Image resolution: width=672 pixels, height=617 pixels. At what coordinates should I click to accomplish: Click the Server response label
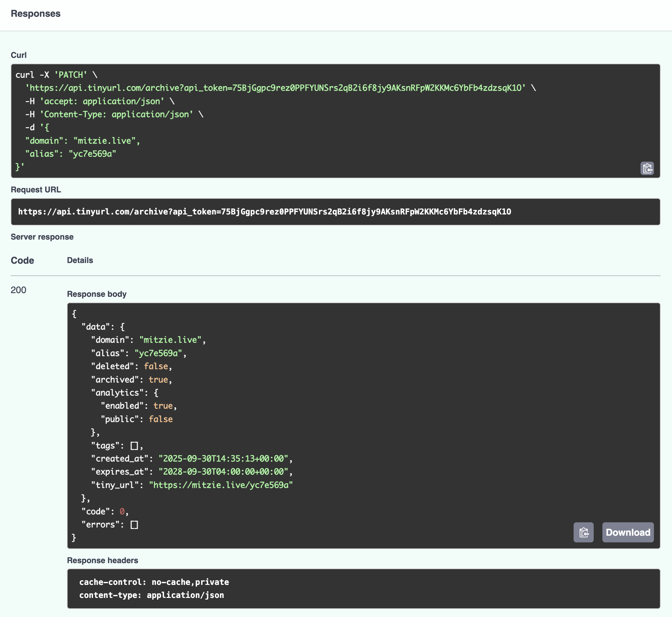tap(42, 237)
